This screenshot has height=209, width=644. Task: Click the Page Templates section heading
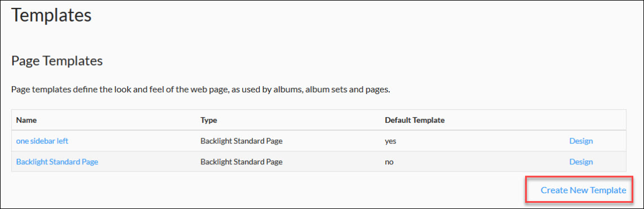click(57, 61)
